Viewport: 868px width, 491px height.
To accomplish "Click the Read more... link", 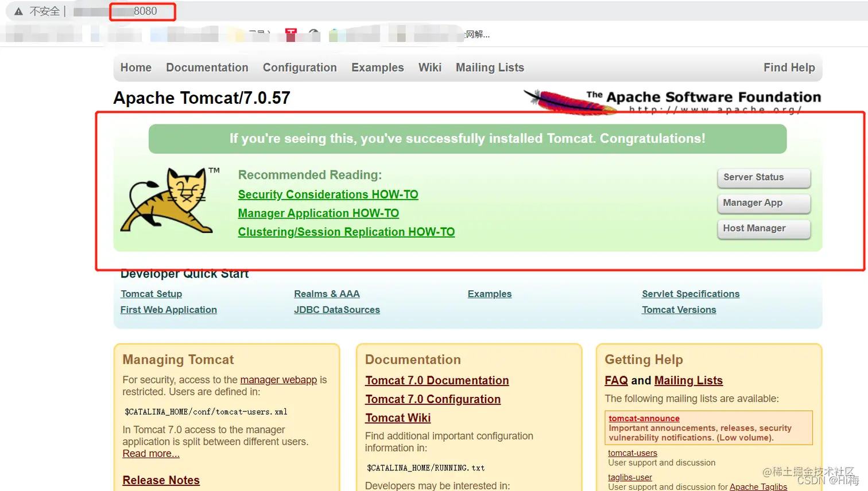I will (151, 454).
